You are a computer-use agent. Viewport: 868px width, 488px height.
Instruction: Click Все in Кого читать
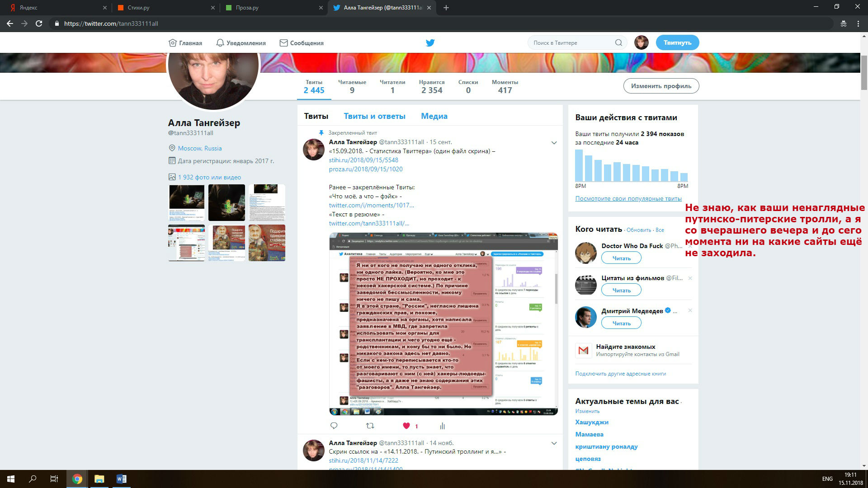tap(660, 230)
